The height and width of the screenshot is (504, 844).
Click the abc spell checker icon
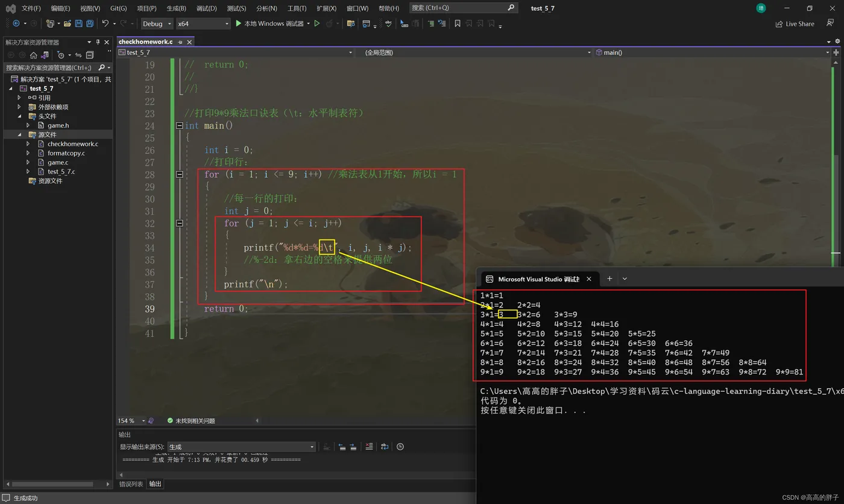388,24
